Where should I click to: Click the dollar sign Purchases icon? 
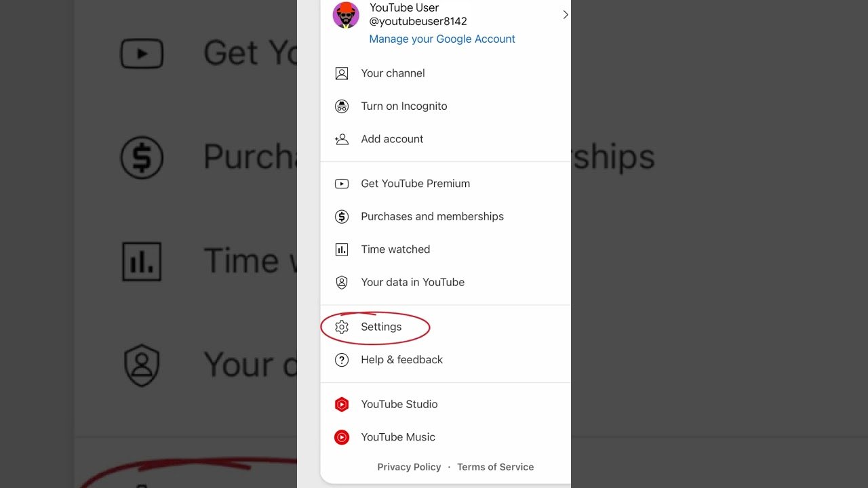point(342,217)
